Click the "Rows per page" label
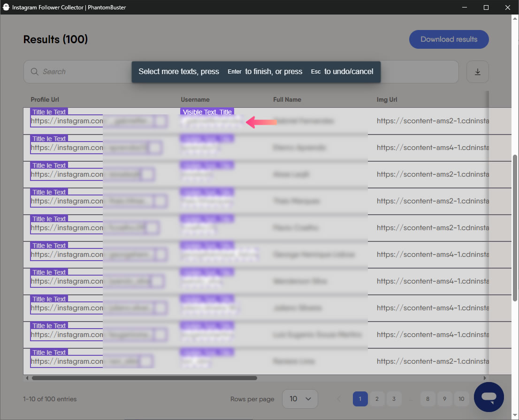 pyautogui.click(x=252, y=399)
